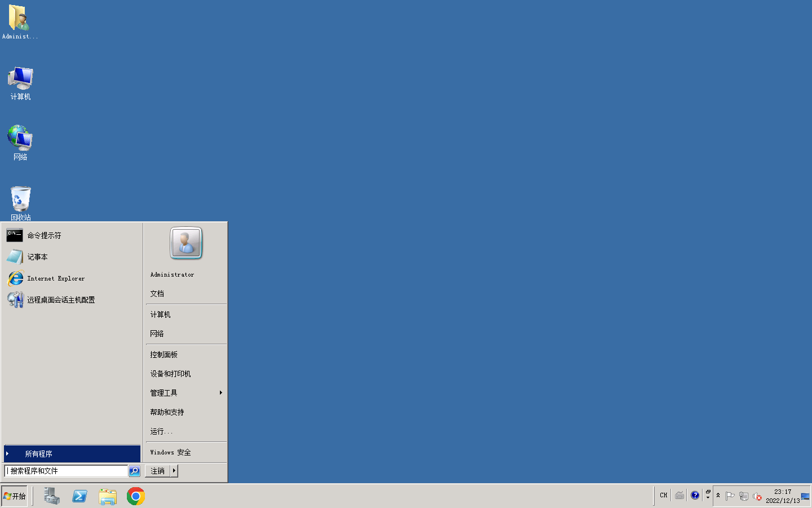Open the 注销 options arrow
The height and width of the screenshot is (508, 812).
click(174, 471)
